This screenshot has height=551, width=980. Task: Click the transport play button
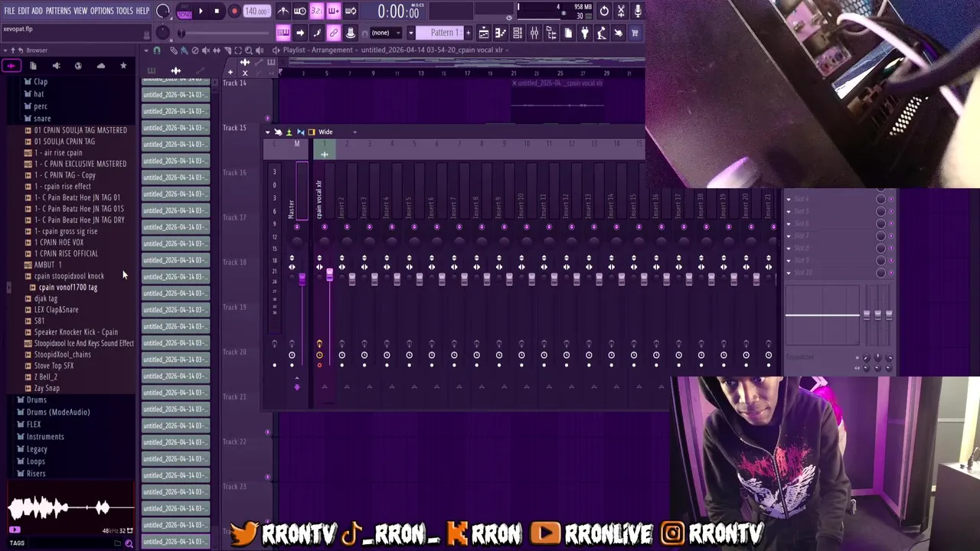pos(201,11)
